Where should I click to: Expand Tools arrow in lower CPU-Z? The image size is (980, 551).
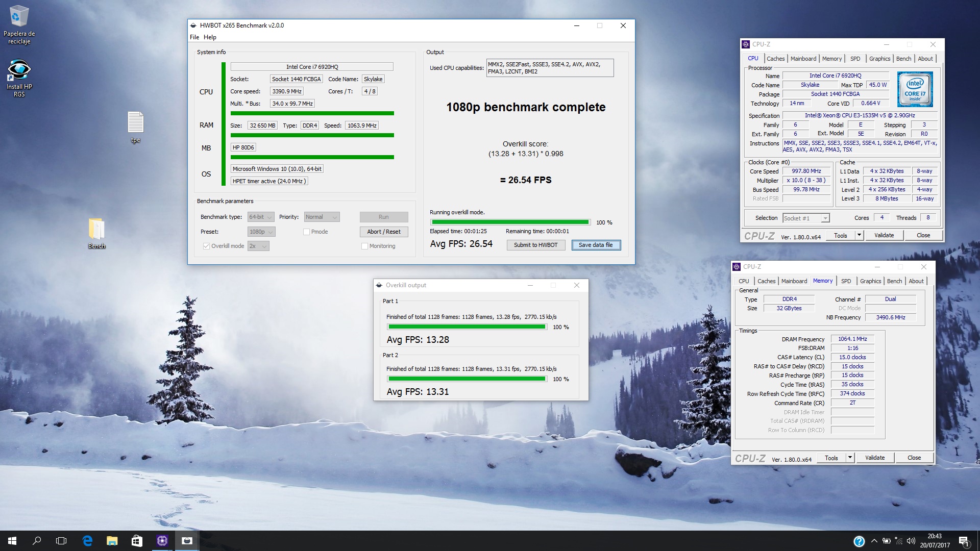coord(850,458)
